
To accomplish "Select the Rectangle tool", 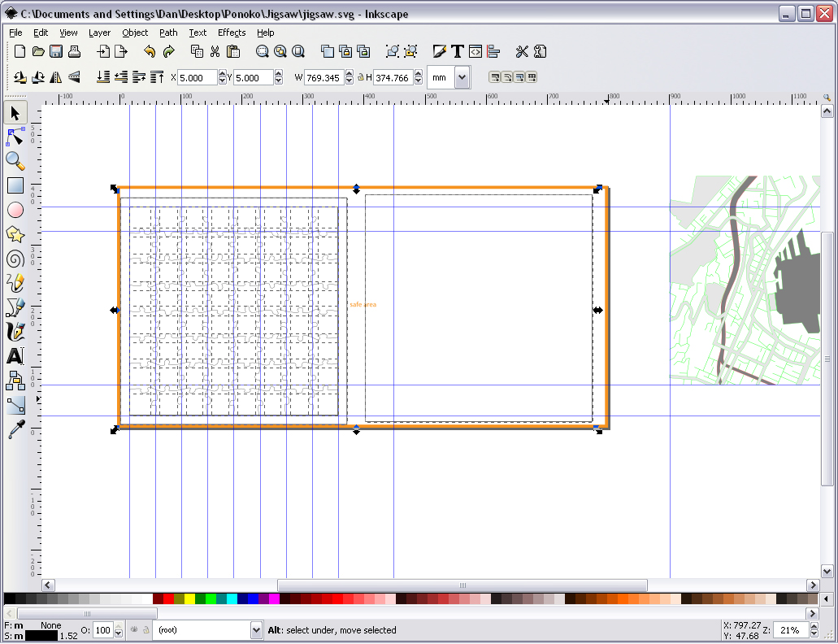I will coord(15,185).
